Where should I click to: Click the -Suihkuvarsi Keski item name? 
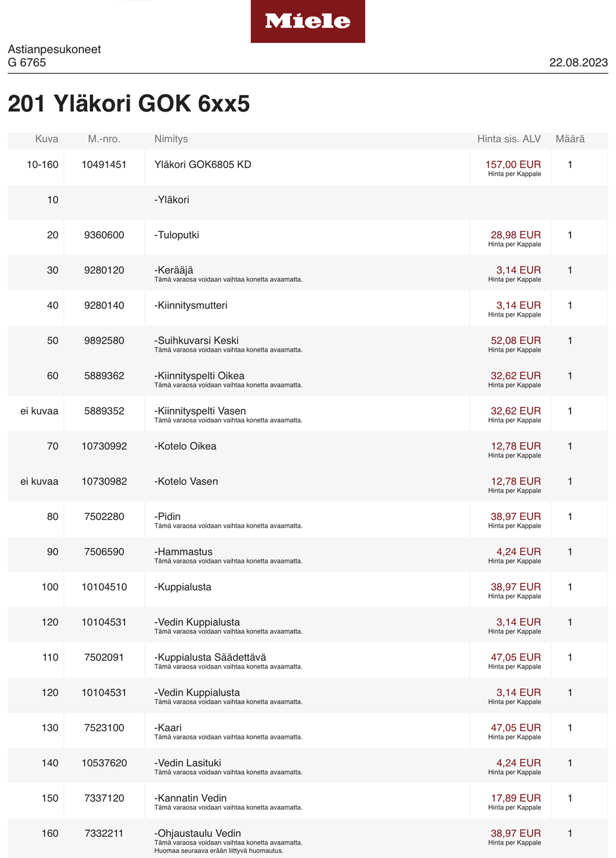coord(196,341)
